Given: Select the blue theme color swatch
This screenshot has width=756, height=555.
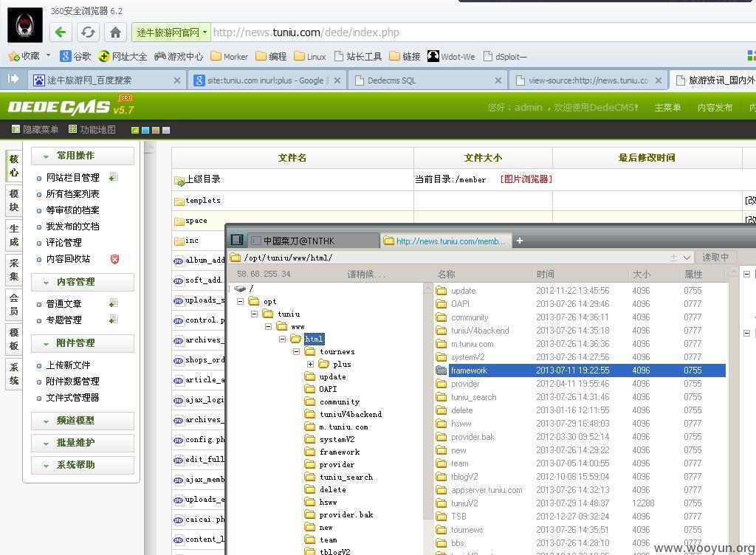Looking at the screenshot, I should (x=145, y=130).
